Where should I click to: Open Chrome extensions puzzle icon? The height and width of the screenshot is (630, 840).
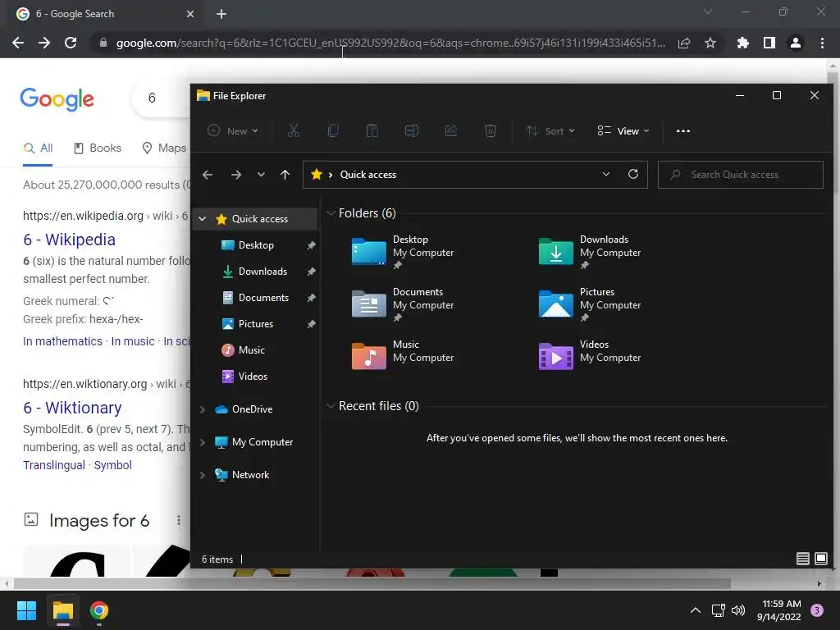742,43
